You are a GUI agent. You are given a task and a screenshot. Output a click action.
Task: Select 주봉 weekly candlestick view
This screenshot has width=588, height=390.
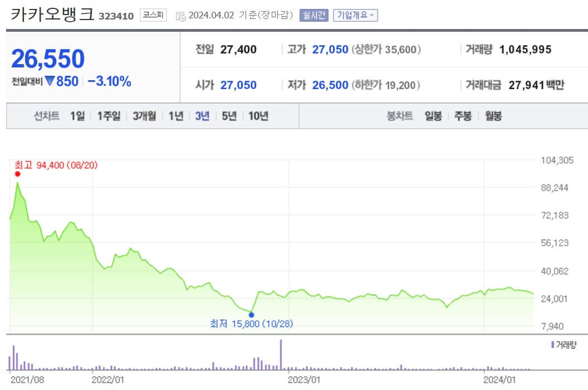tap(462, 116)
